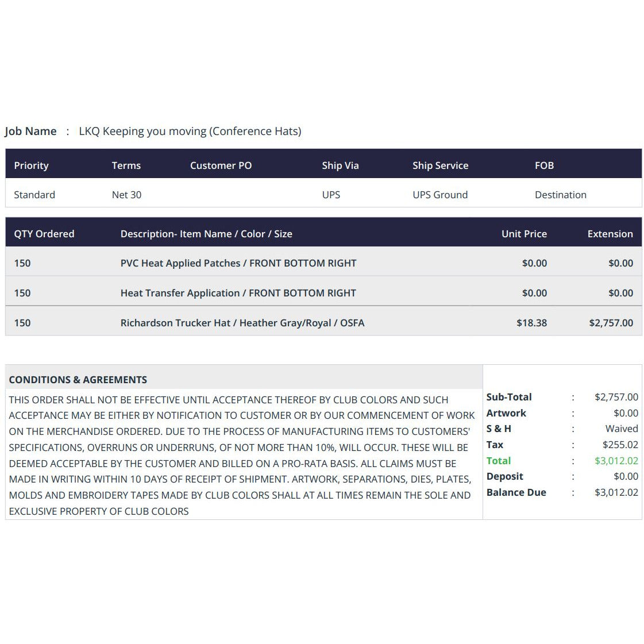Select the Heat Transfer Application row
This screenshot has width=644, height=644.
323,293
